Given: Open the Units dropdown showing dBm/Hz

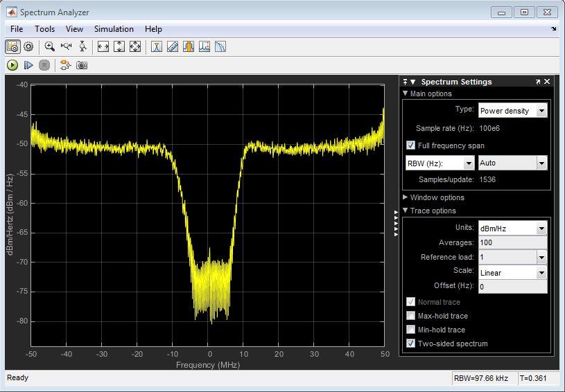Looking at the screenshot, I should (x=512, y=228).
